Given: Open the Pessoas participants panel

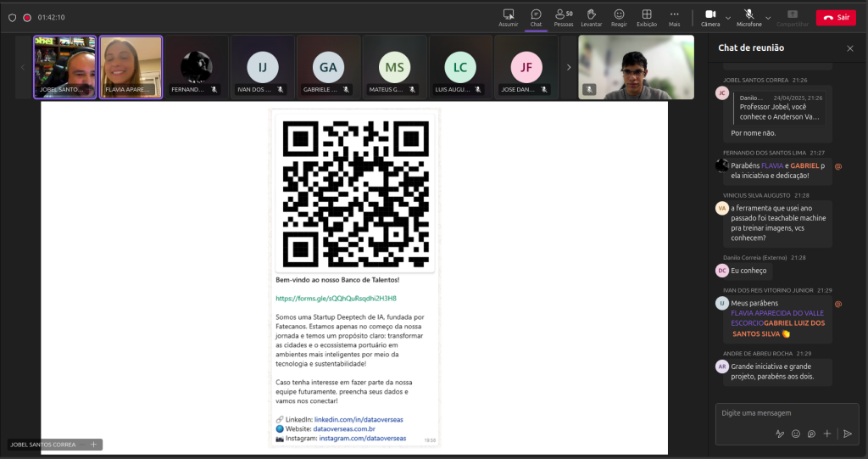Looking at the screenshot, I should [x=563, y=17].
